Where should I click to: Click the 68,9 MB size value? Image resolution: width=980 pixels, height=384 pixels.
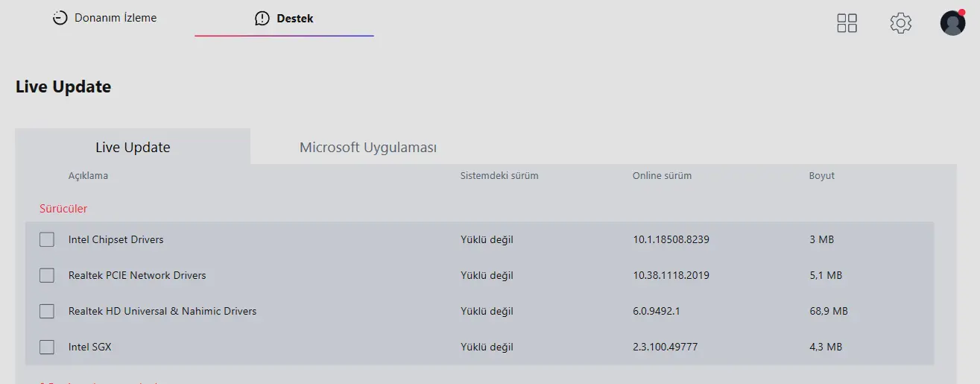[829, 311]
